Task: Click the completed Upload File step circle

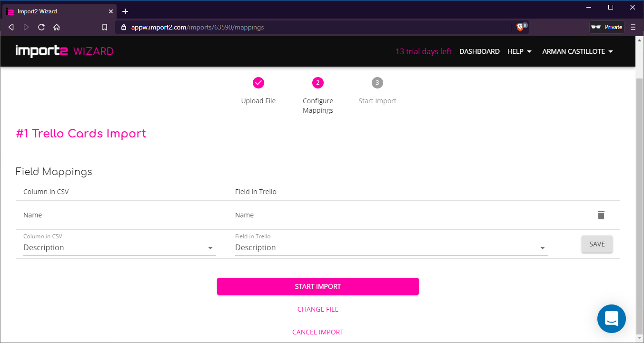Action: [258, 83]
